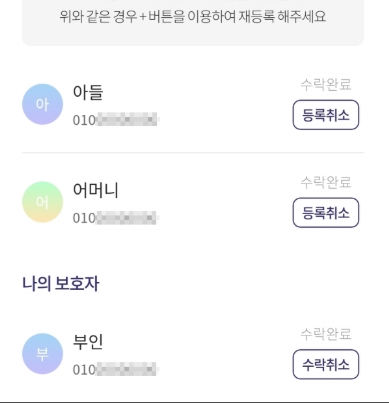Click the re-registration notice text in gray box
The width and height of the screenshot is (389, 403).
(193, 16)
